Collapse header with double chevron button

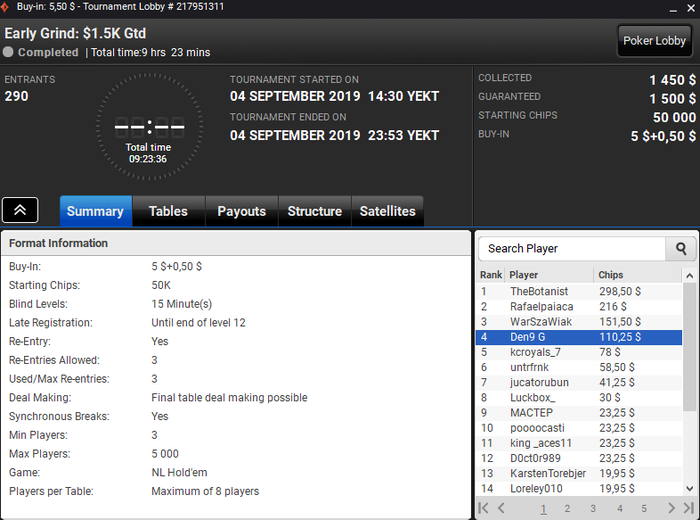click(x=20, y=210)
